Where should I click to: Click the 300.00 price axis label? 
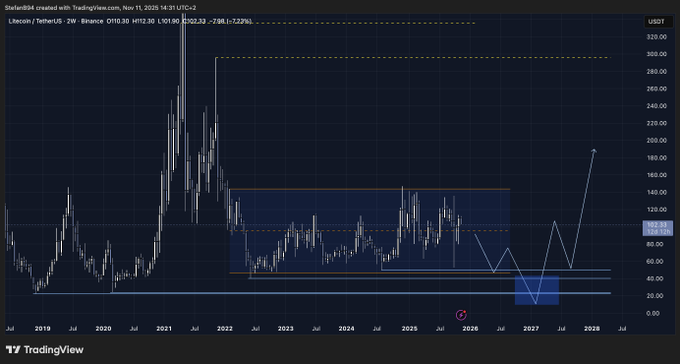click(656, 54)
